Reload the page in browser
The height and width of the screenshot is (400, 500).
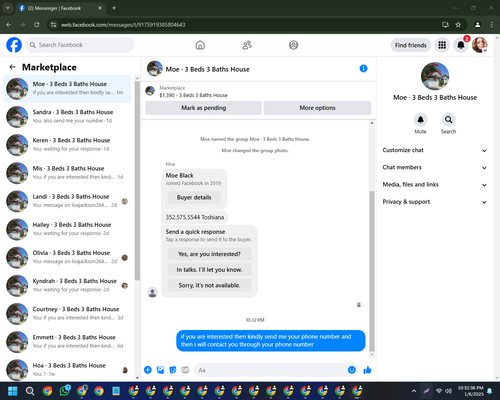coord(37,24)
